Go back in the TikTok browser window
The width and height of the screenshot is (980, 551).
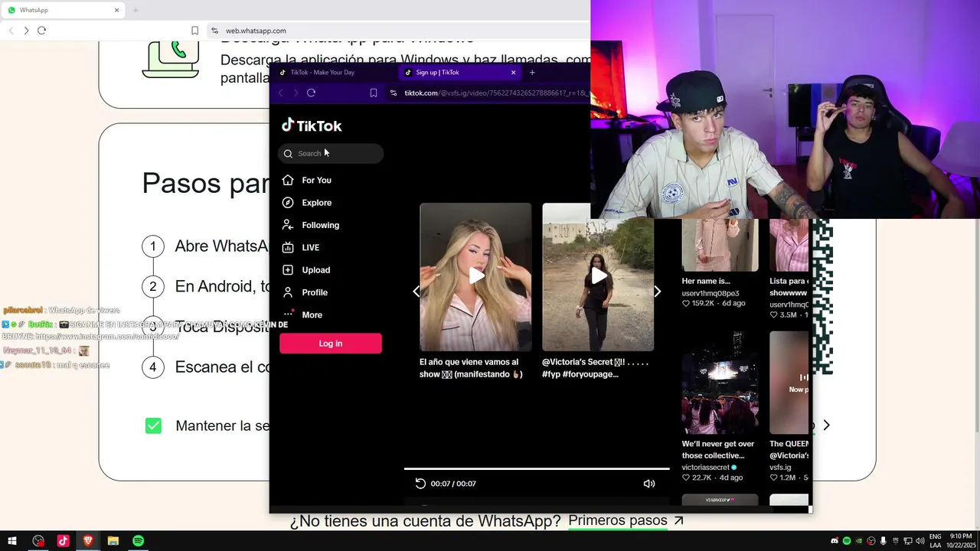tap(280, 93)
